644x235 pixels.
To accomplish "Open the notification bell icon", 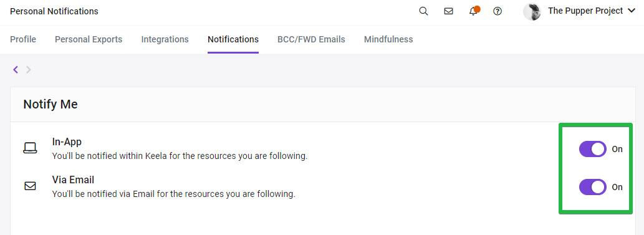I will point(474,11).
